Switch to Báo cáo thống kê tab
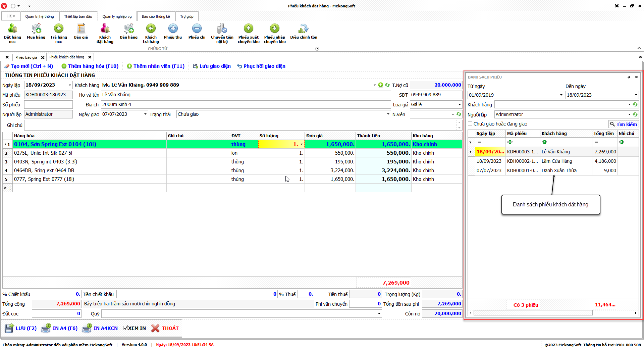 [x=156, y=16]
